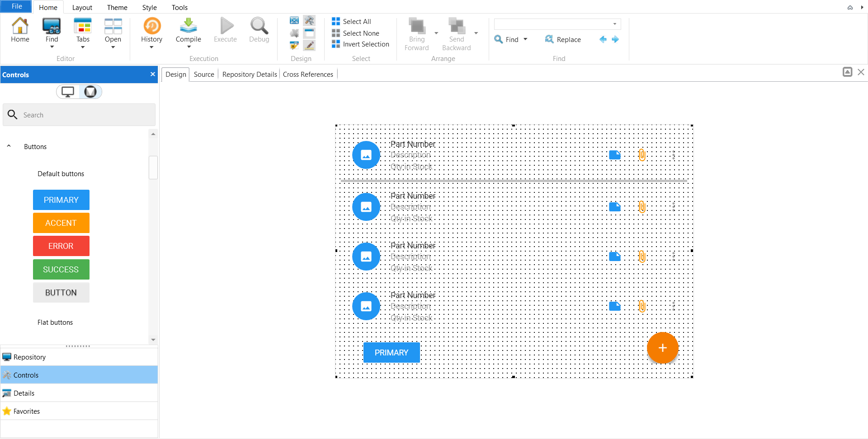868x439 pixels.
Task: Click the blue note icon in third row
Action: 615,257
